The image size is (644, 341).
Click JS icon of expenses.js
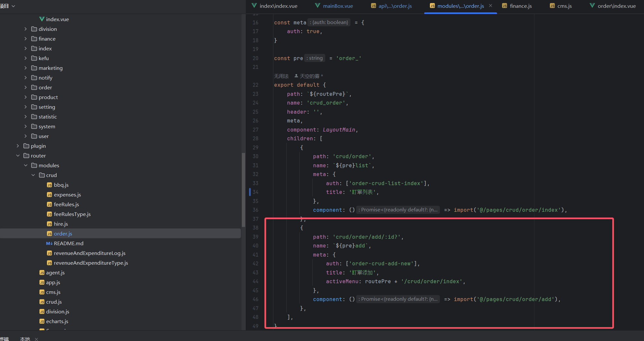(49, 195)
